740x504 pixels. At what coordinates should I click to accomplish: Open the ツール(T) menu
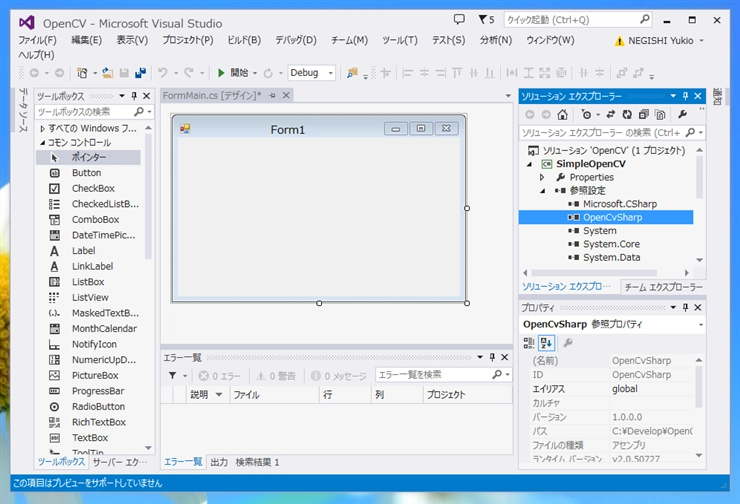[400, 40]
